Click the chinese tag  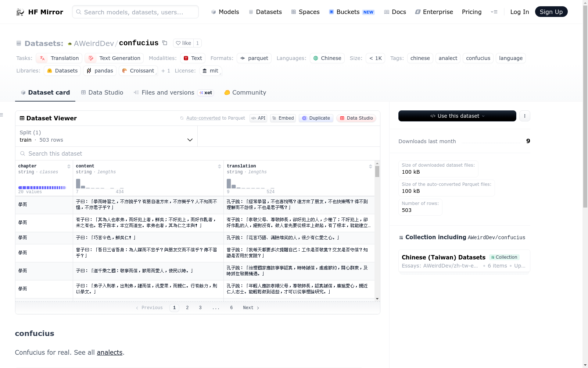tap(420, 58)
